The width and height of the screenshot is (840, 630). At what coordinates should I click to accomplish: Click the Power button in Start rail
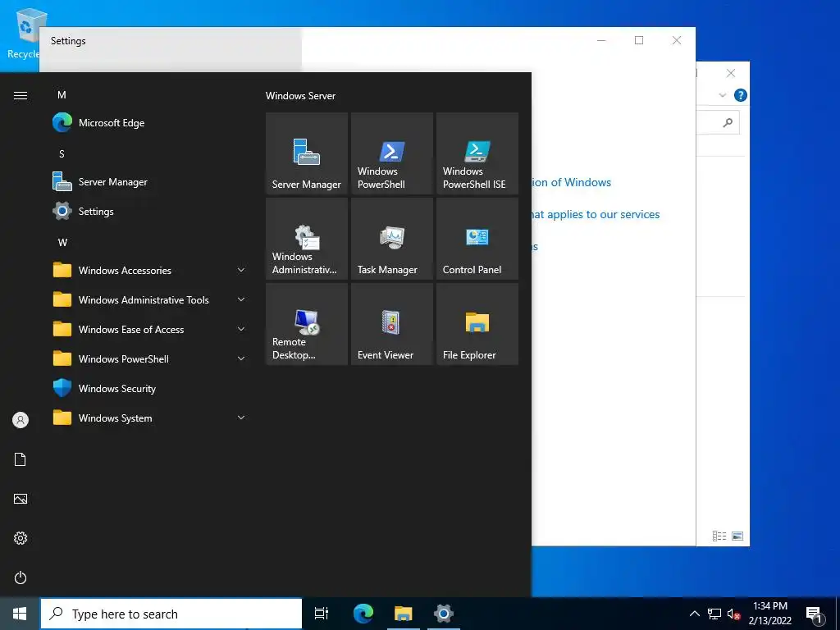point(21,577)
